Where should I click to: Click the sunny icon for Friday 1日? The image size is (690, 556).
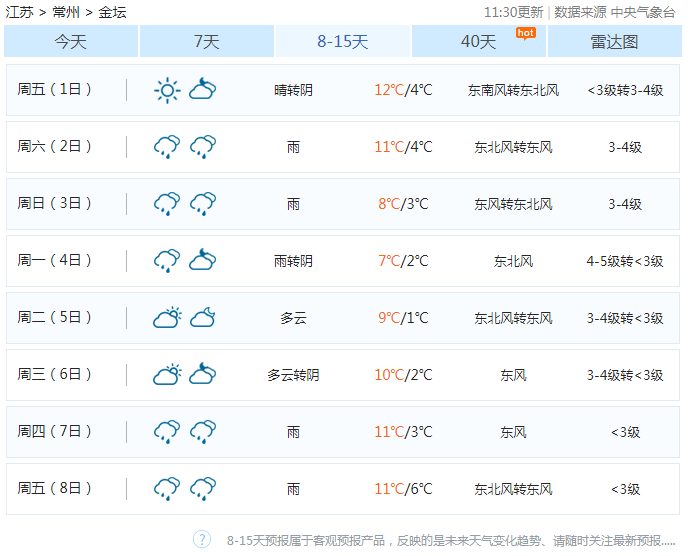(167, 90)
